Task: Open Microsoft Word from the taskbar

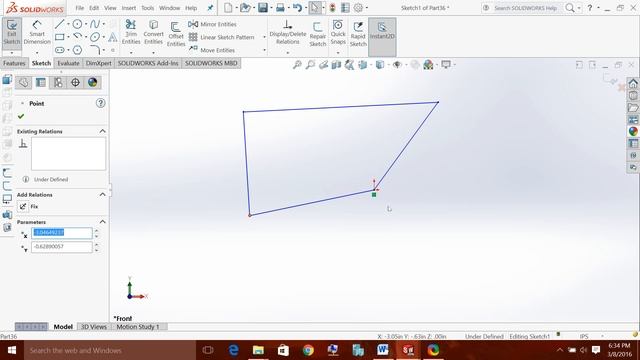Action: coord(383,350)
